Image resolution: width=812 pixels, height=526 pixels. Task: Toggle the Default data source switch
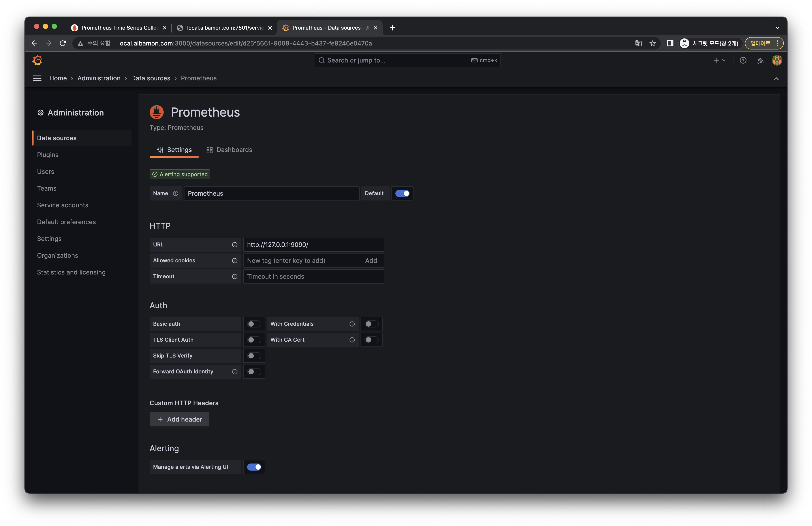tap(402, 193)
